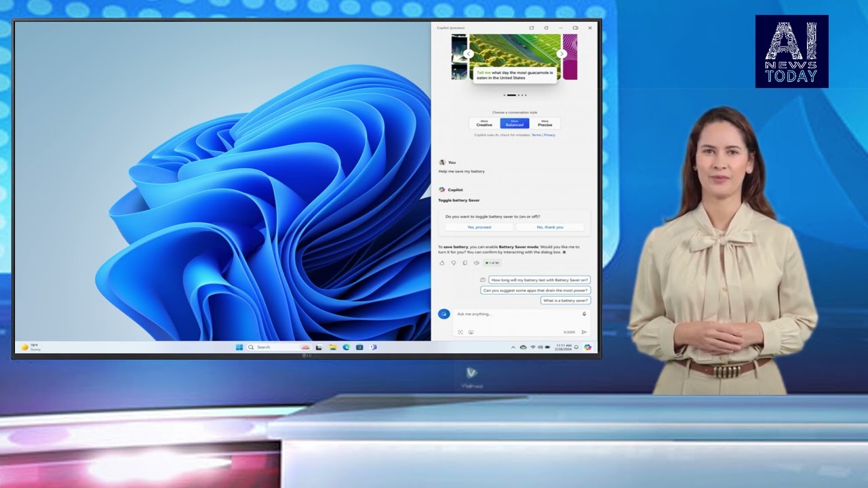This screenshot has height=488, width=868.
Task: Click the help icon beside suggestions
Action: click(483, 280)
